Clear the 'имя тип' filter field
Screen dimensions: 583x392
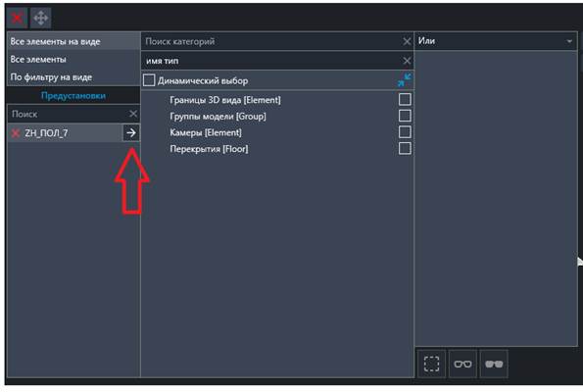tap(407, 60)
